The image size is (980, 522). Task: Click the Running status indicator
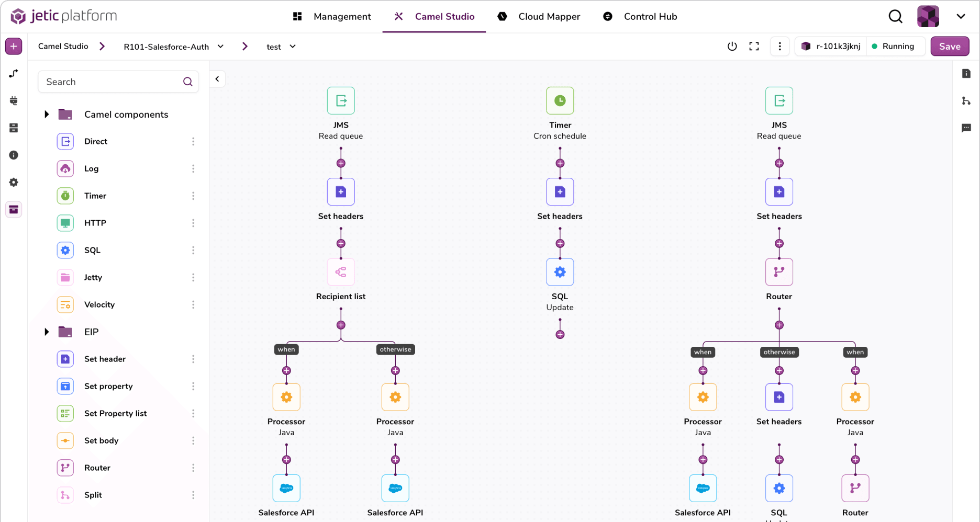click(896, 46)
